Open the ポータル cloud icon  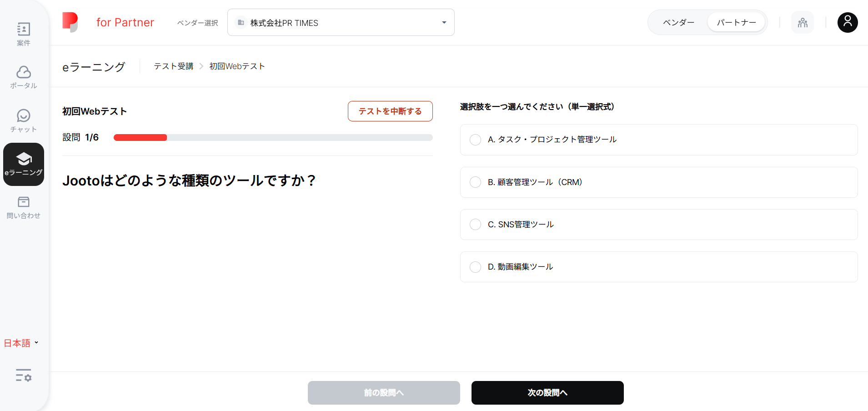(x=24, y=72)
